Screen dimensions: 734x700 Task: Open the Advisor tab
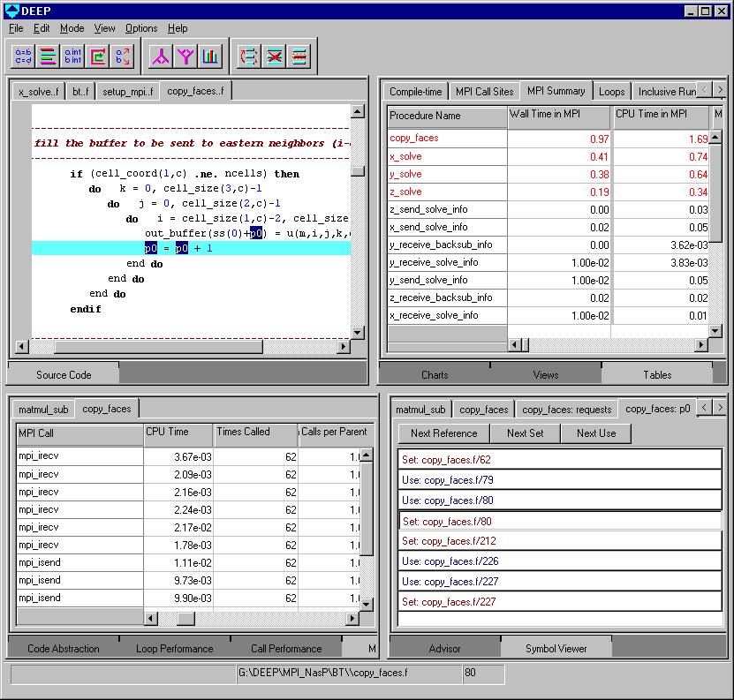[444, 649]
